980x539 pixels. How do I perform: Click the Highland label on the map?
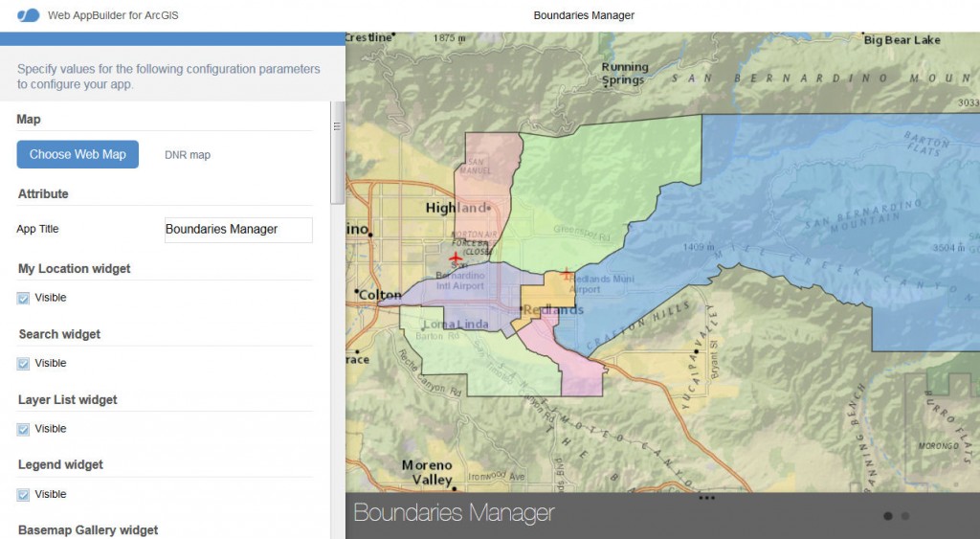(x=457, y=208)
